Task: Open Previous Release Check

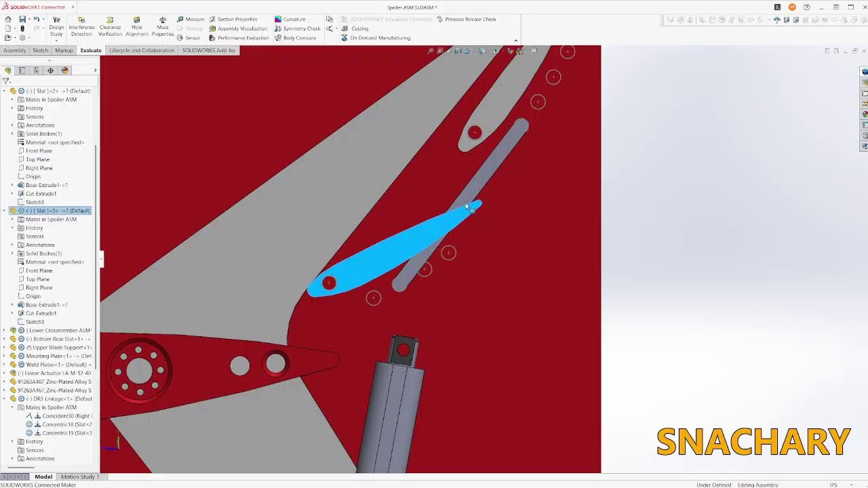Action: pos(466,19)
